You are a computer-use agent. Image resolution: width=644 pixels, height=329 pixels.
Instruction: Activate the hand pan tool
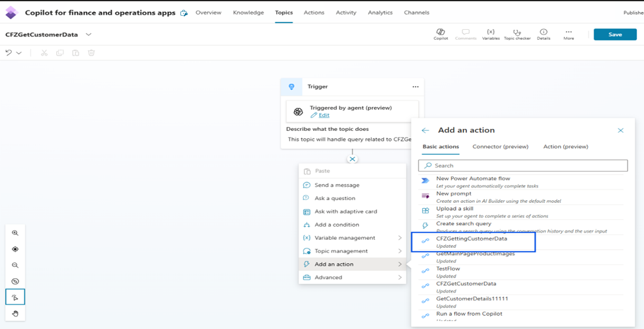[15, 313]
